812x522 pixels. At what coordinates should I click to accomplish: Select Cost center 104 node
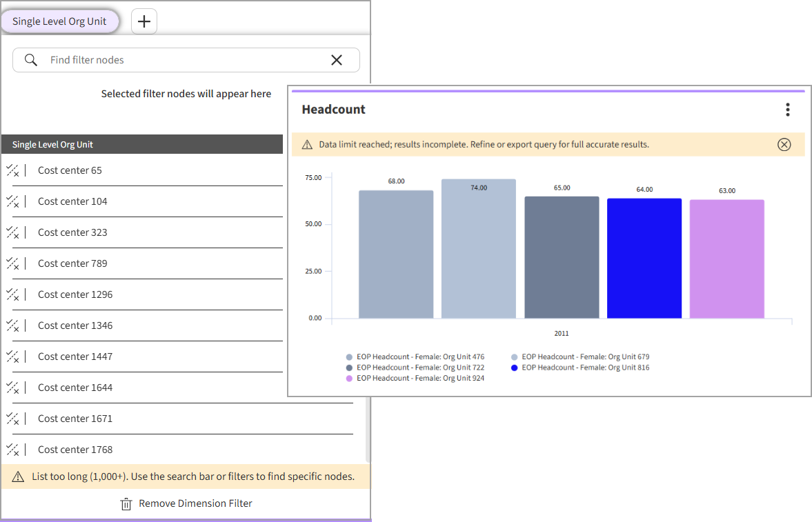click(x=72, y=201)
